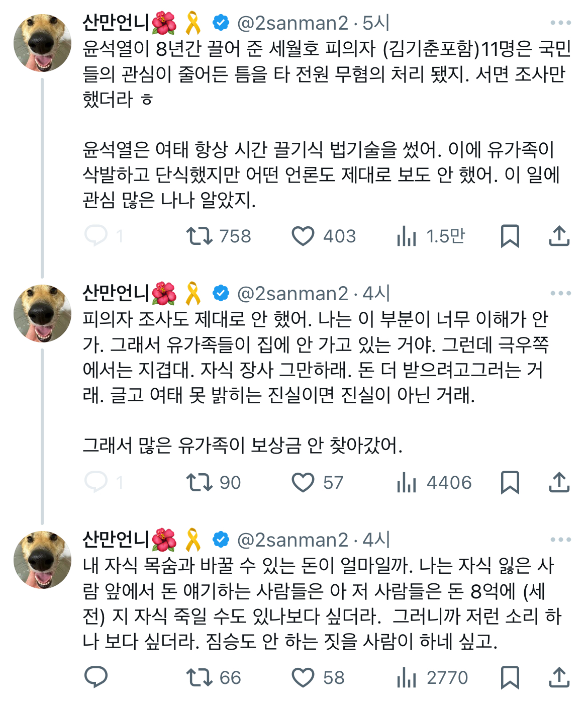This screenshot has height=704, width=588.
Task: Share the first tweet in thread
Action: (x=559, y=236)
